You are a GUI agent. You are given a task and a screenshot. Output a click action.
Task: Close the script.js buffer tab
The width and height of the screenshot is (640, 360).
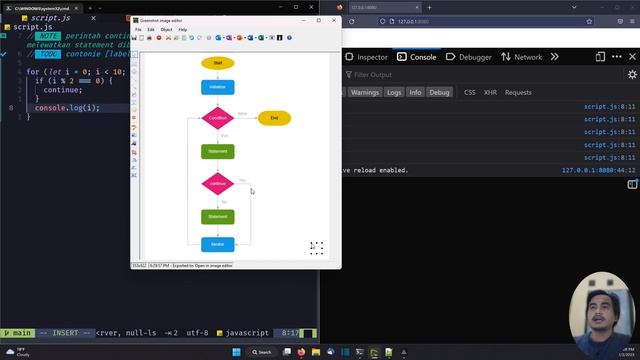(93, 18)
